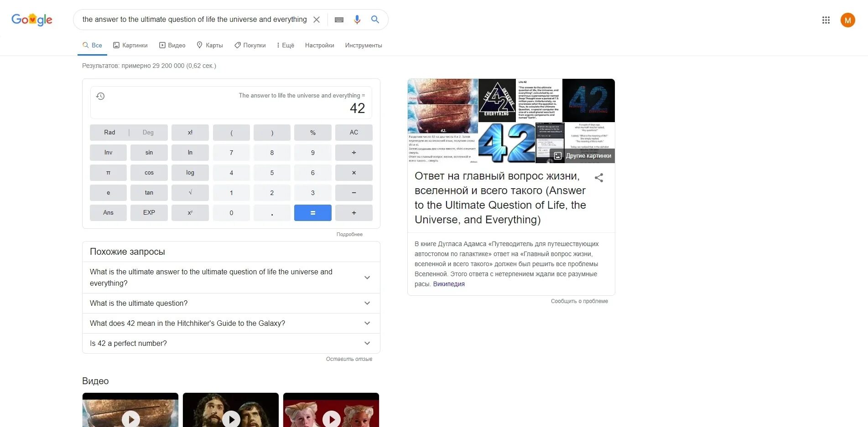Switch to Картинки tab
The height and width of the screenshot is (427, 868).
point(130,45)
